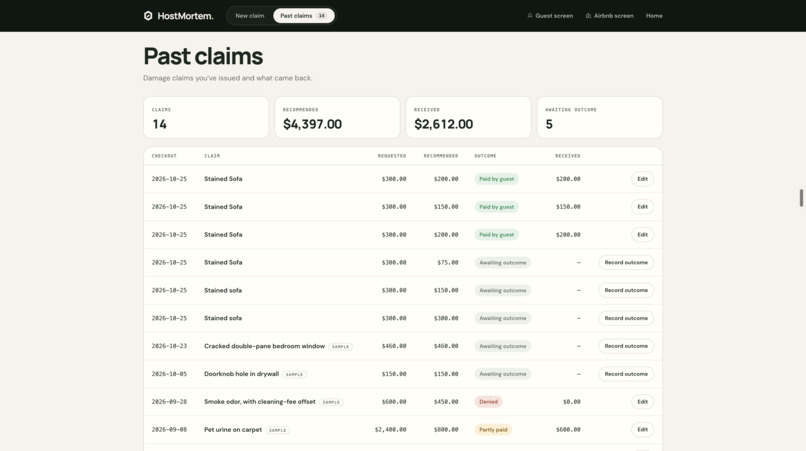This screenshot has width=806, height=451.
Task: Click the Received total $2,612.00 card
Action: tap(468, 117)
